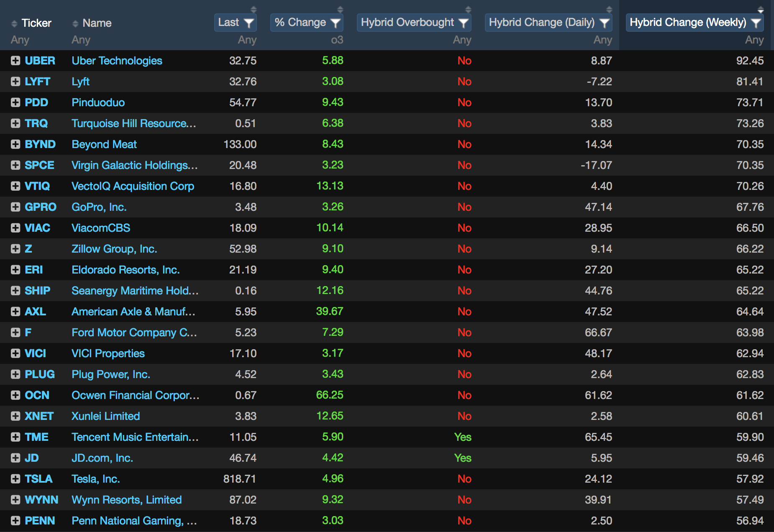The image size is (774, 532).
Task: Open the Uber Technologies name link
Action: 117,61
